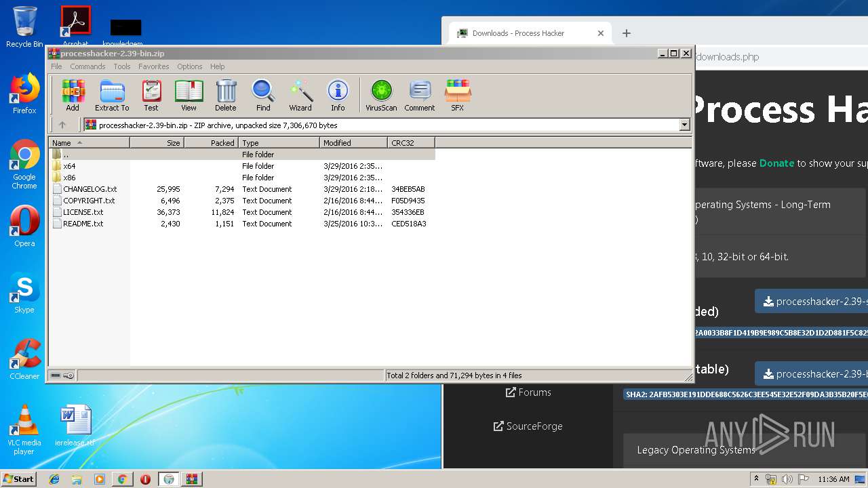Click the upper processhacker-2.39 download button

coord(812,302)
